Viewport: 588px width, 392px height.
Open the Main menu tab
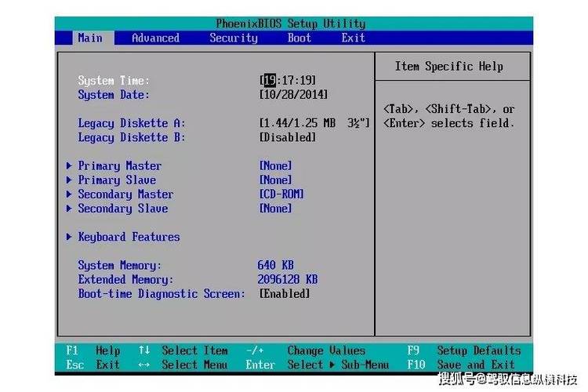coord(90,38)
